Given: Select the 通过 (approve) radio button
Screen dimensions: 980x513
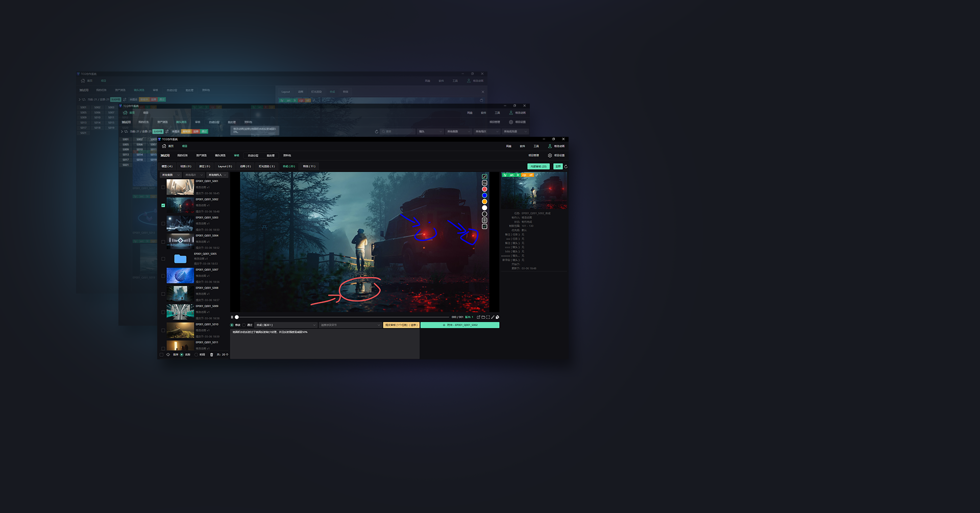Looking at the screenshot, I should [x=244, y=325].
